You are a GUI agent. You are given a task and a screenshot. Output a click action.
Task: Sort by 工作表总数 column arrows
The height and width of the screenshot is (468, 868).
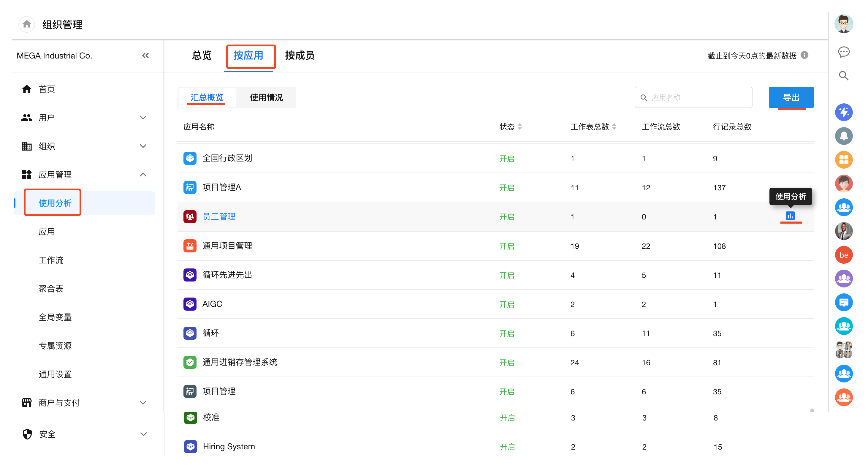pyautogui.click(x=614, y=127)
